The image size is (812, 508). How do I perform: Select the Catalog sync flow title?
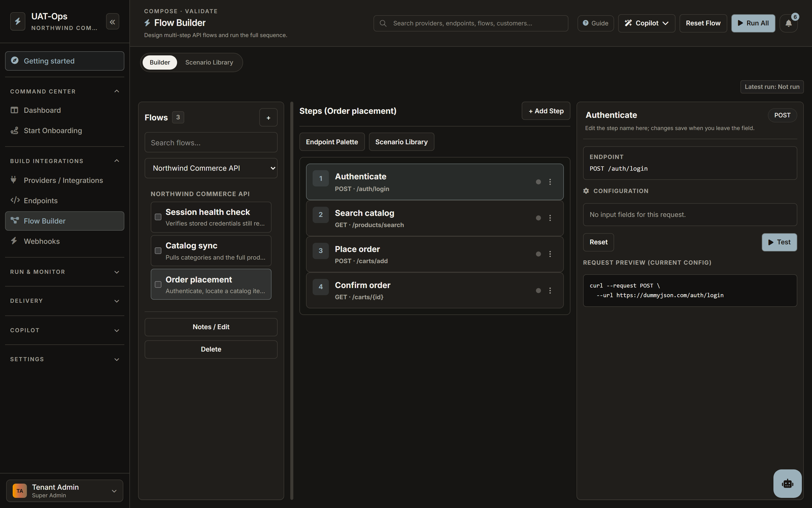(191, 246)
